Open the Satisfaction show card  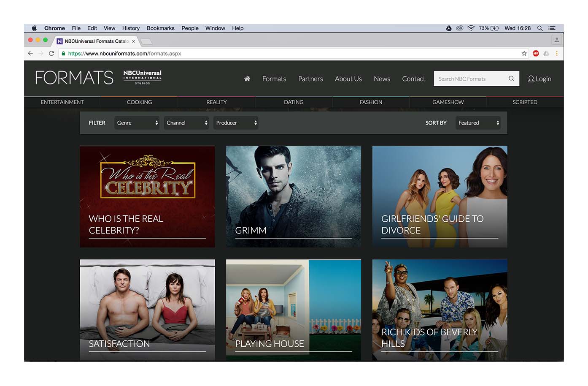(x=147, y=310)
